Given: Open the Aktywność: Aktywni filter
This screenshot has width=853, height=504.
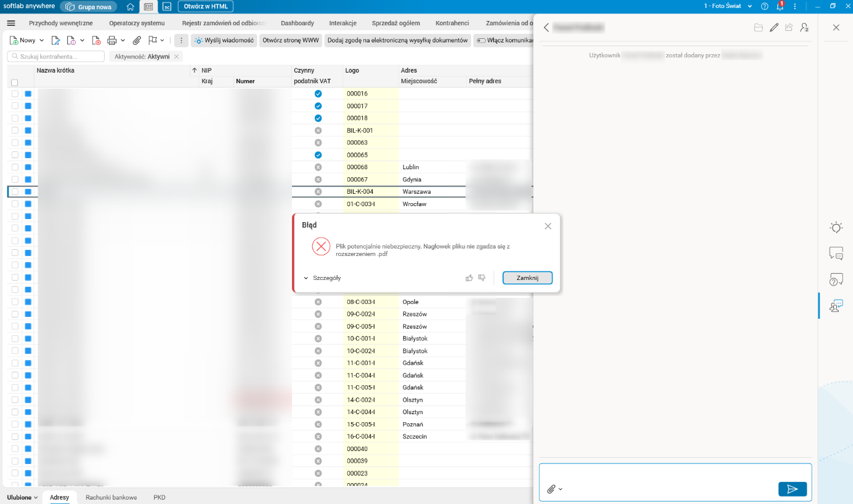Looking at the screenshot, I should [x=142, y=57].
